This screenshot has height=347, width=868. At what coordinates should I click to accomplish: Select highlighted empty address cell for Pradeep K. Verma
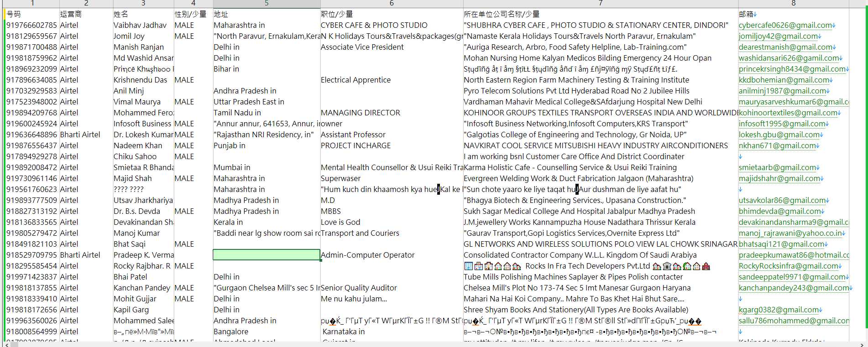click(267, 255)
